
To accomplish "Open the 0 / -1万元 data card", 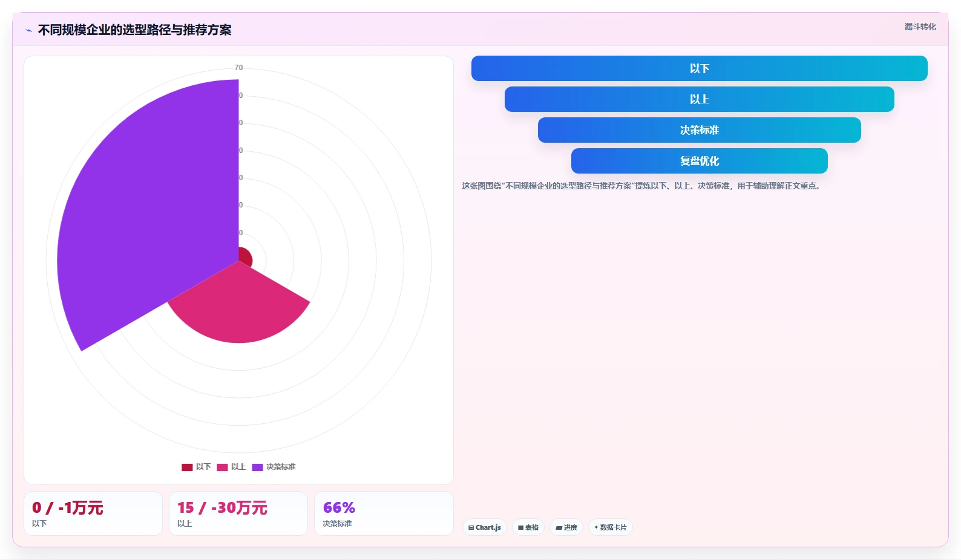I will point(93,513).
